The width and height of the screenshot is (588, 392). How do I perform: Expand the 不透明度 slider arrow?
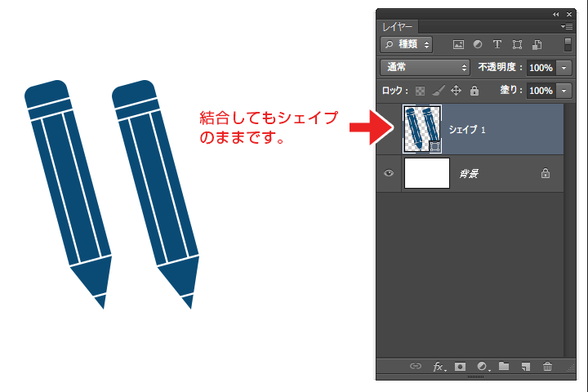pyautogui.click(x=563, y=68)
